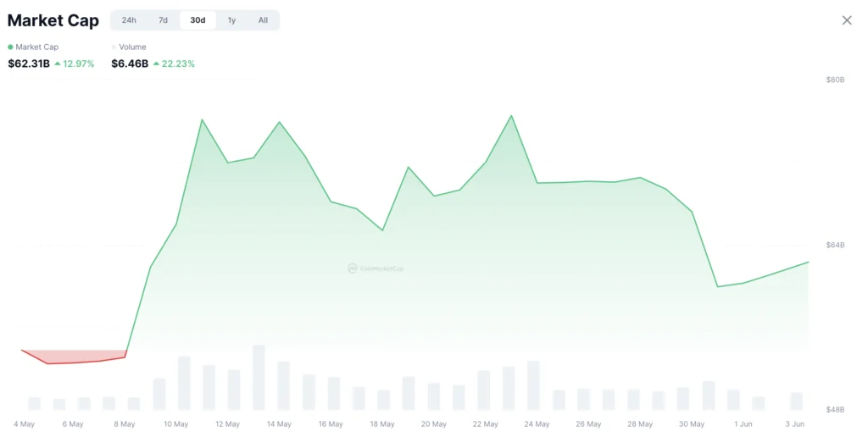
Task: Click the 16 May date label
Action: click(x=331, y=424)
